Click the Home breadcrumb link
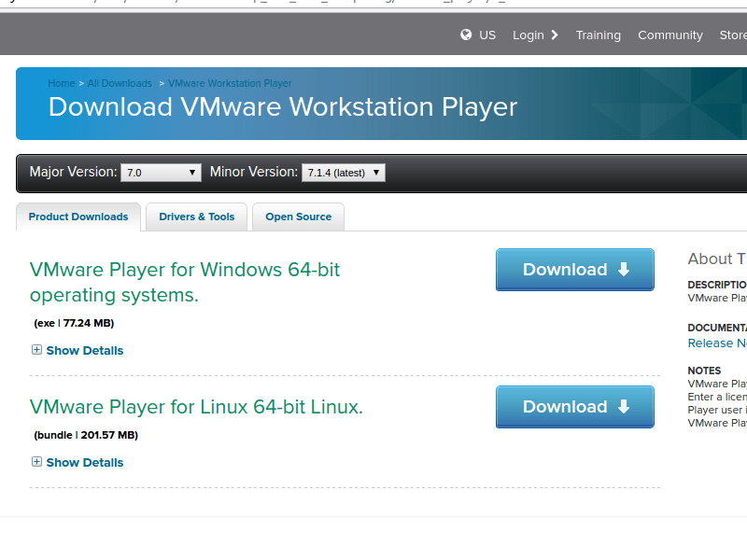The width and height of the screenshot is (747, 560). [x=62, y=83]
